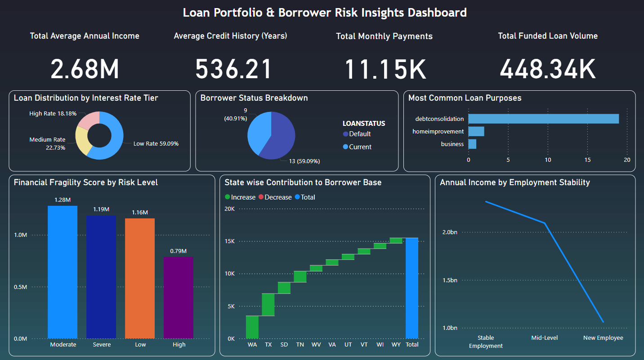Click the 'Stable Employment' axis label
Image resolution: width=644 pixels, height=360 pixels.
486,342
